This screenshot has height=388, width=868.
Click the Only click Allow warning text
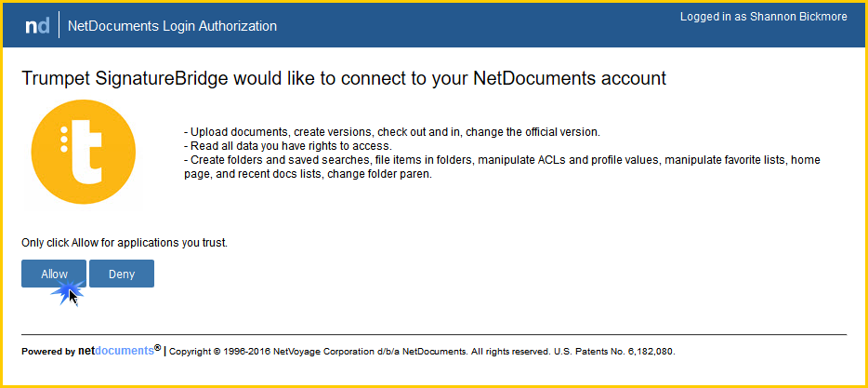(125, 243)
